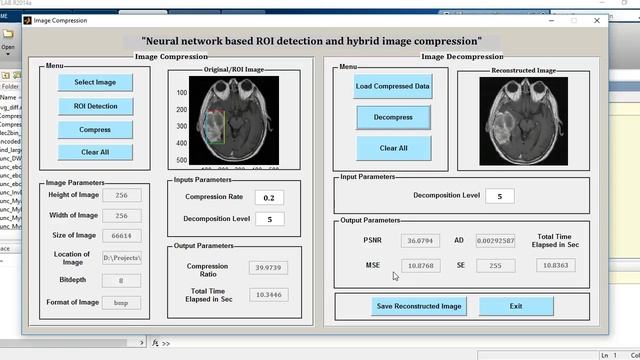Click the Width of Image value field

click(122, 216)
